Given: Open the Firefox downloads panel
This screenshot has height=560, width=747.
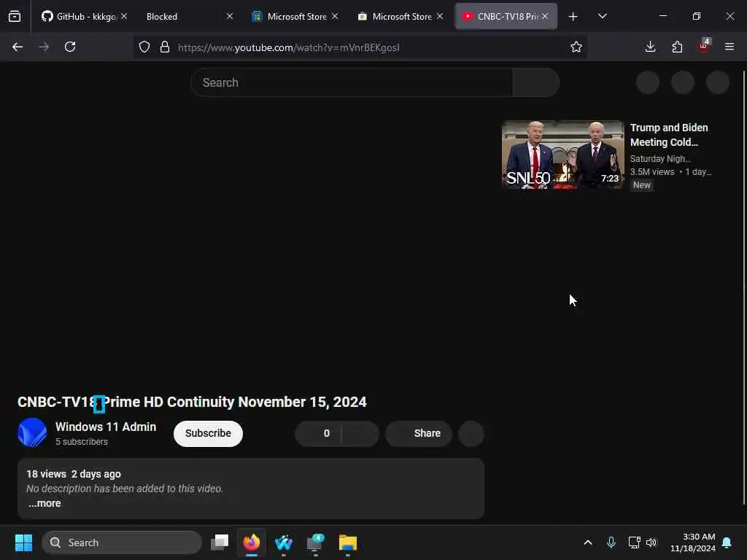Looking at the screenshot, I should [650, 47].
